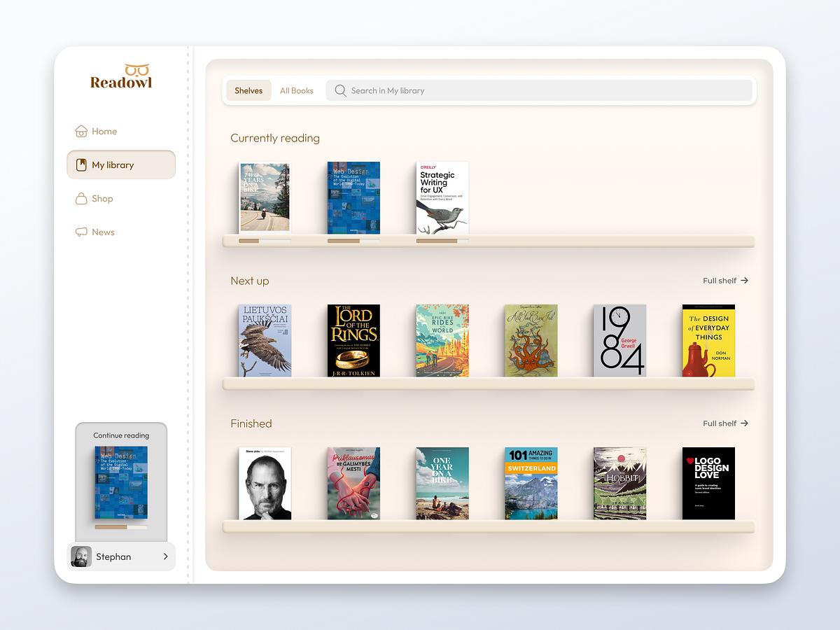Switch to the All Books tab
Viewport: 840px width, 630px height.
[296, 90]
